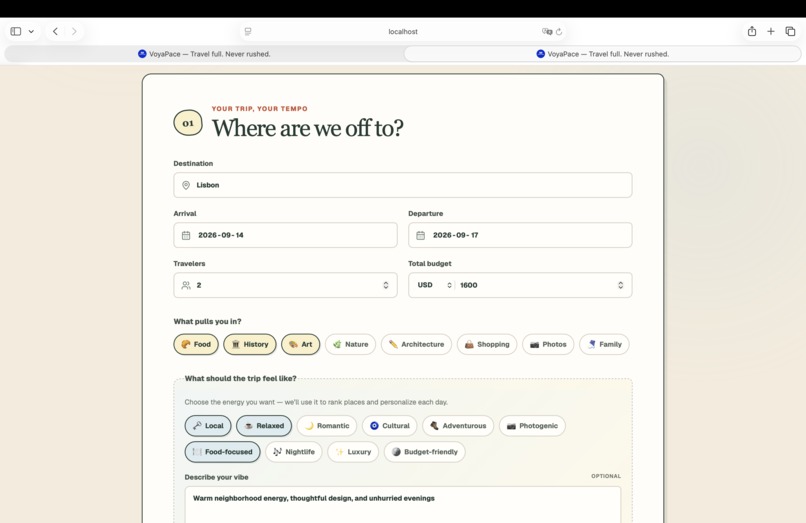This screenshot has height=523, width=806.
Task: Open the page reader icon in address bar
Action: [x=248, y=31]
